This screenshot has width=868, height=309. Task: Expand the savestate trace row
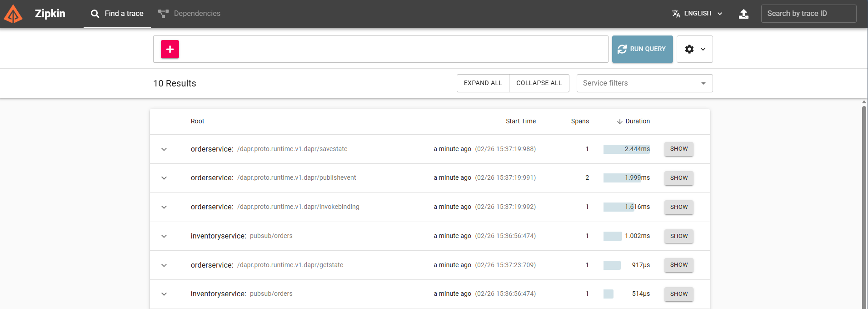[x=164, y=149]
